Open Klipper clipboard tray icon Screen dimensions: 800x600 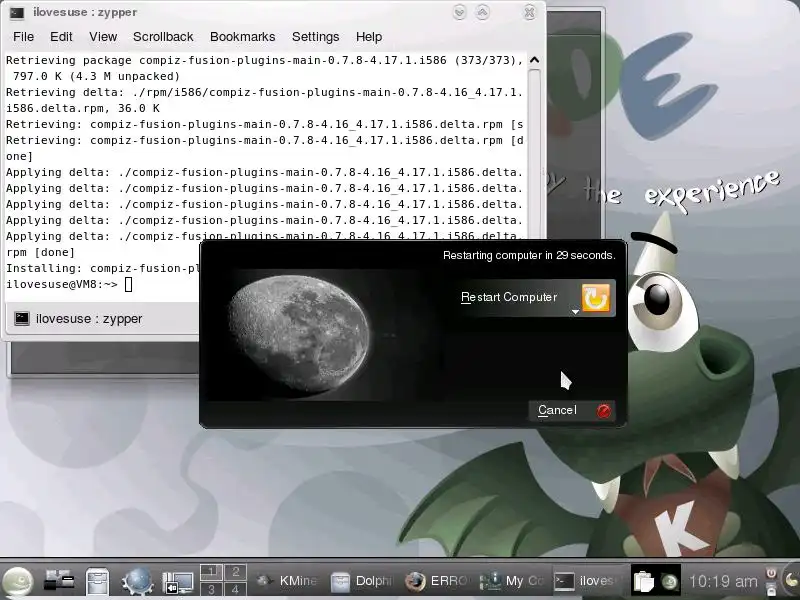click(x=643, y=581)
